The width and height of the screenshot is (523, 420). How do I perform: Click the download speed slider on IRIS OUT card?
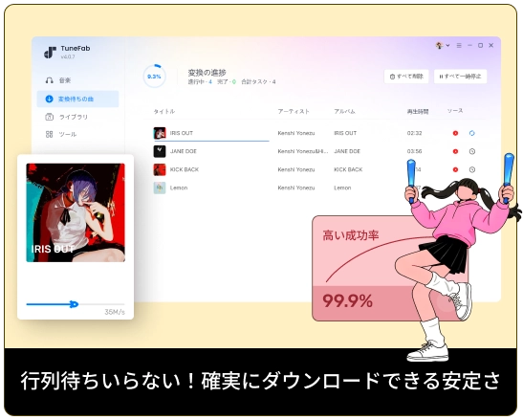[76, 304]
